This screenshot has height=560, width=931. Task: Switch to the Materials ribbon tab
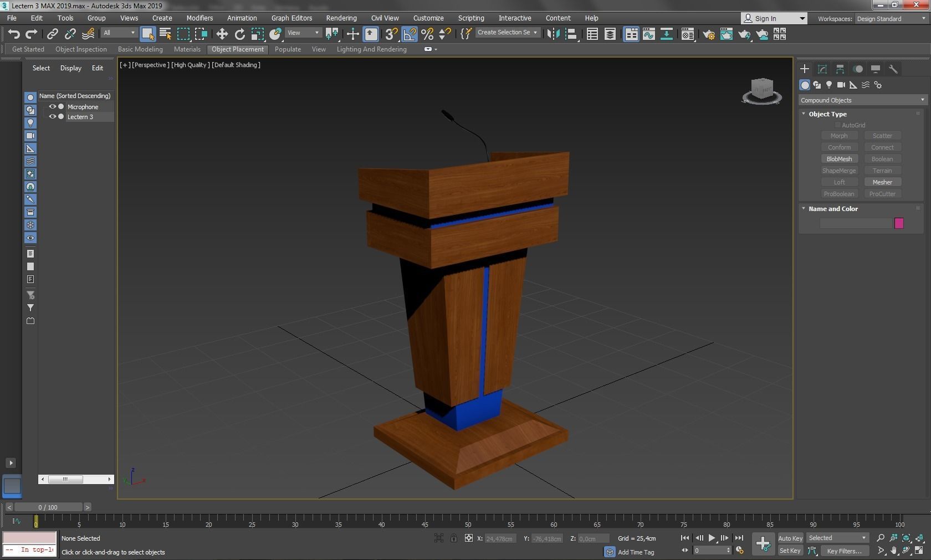pos(187,49)
